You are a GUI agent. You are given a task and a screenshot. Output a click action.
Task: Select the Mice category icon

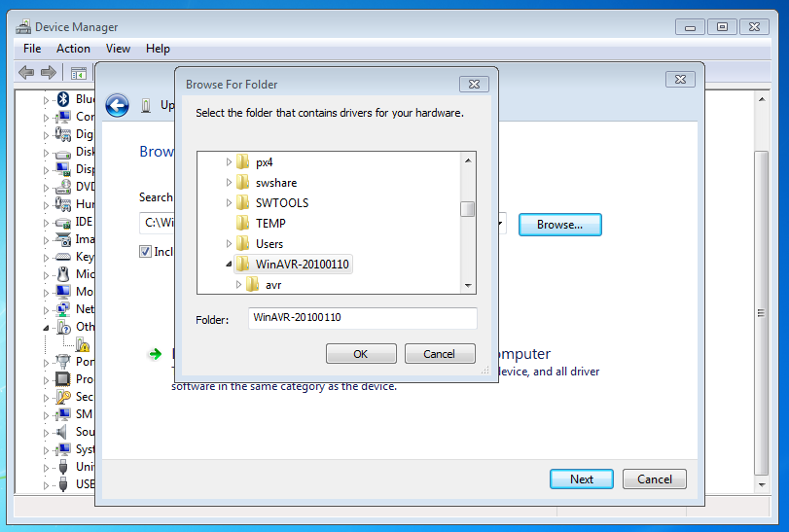[x=63, y=274]
